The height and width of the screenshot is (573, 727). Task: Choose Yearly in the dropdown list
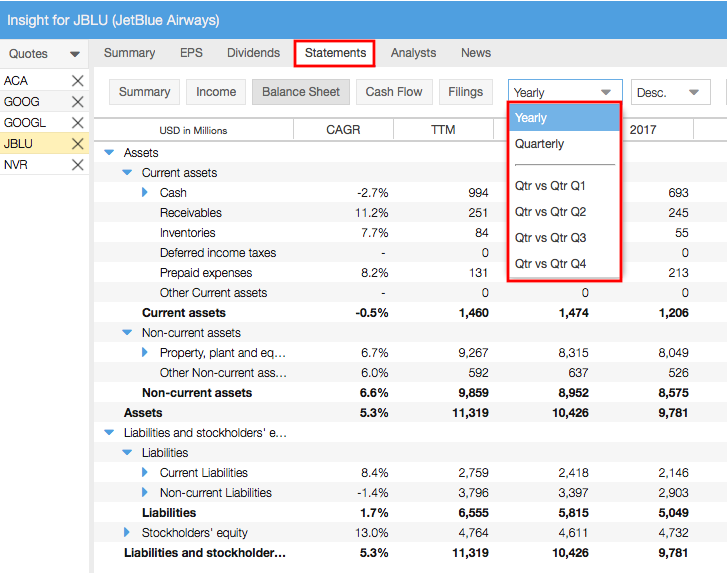(x=564, y=118)
